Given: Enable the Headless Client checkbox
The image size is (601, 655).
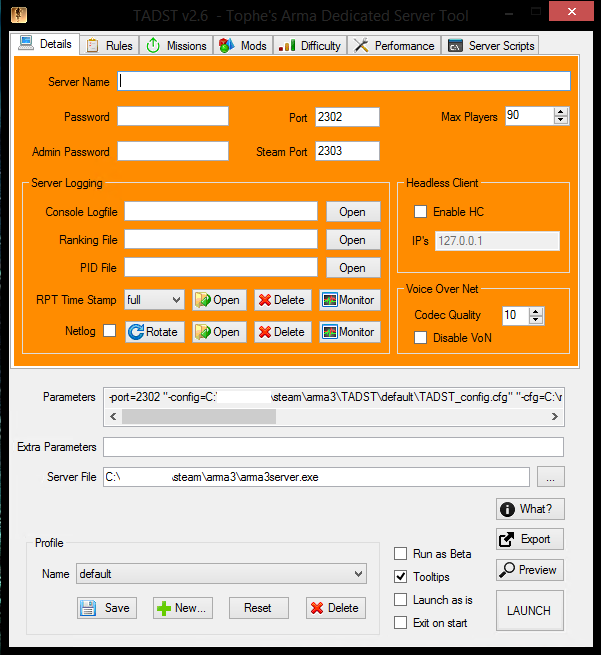Looking at the screenshot, I should (x=420, y=212).
